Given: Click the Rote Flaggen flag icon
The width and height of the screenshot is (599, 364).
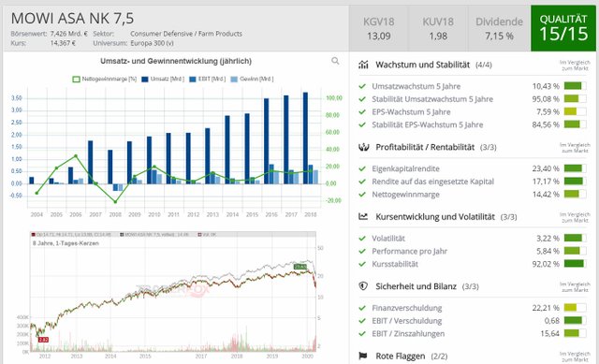Looking at the screenshot, I should click(x=363, y=356).
